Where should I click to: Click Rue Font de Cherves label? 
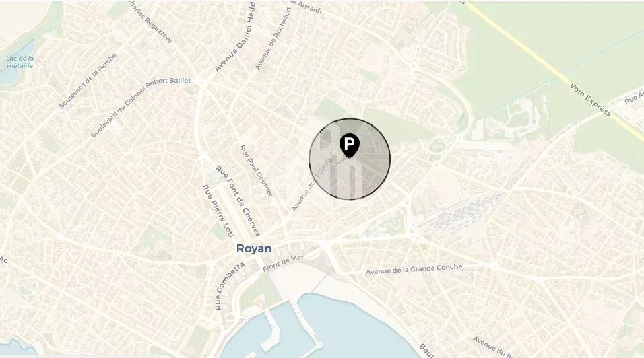[238, 201]
